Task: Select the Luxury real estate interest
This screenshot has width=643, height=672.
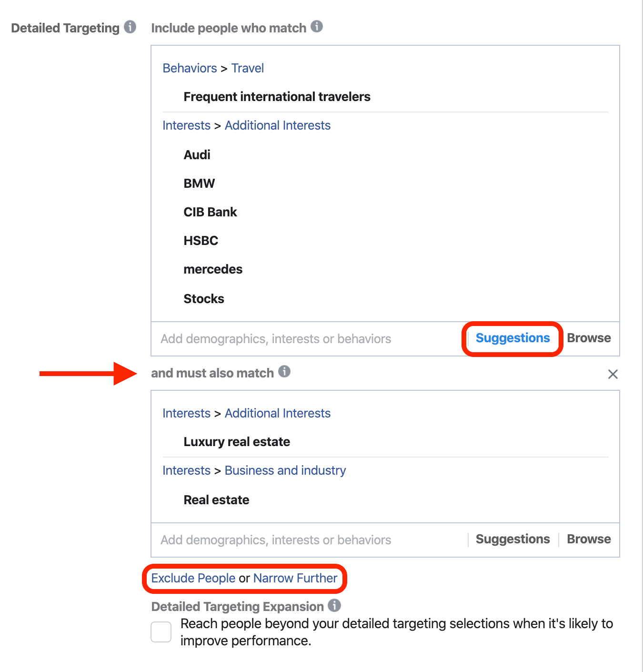Action: pos(237,442)
